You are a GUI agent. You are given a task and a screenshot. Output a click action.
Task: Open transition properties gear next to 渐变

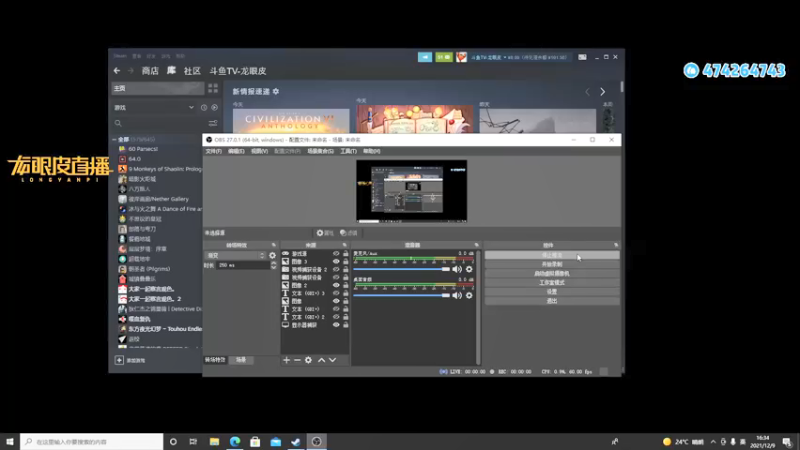tap(272, 256)
